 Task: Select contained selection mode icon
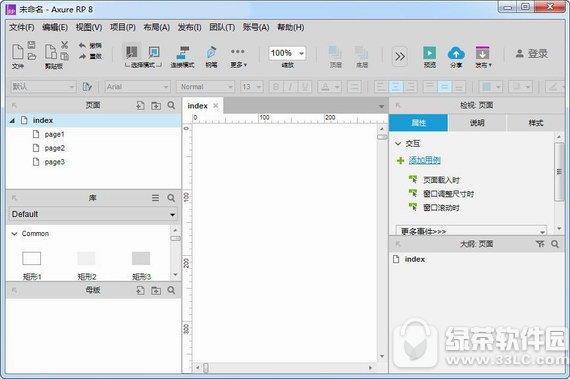(x=154, y=52)
